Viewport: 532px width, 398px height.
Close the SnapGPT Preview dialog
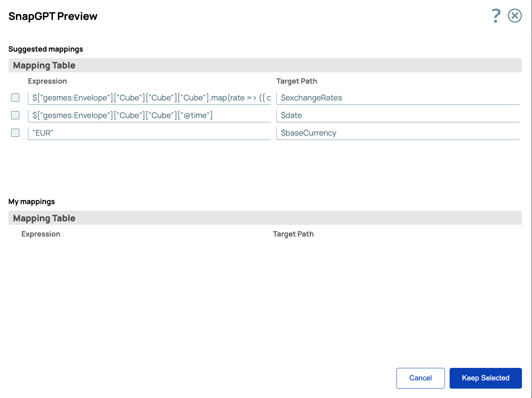tap(515, 16)
